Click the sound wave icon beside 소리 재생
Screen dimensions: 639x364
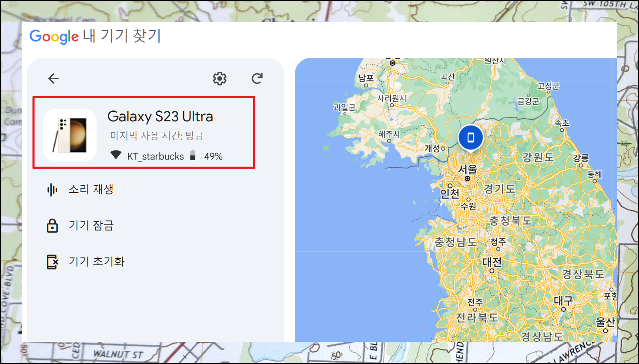[52, 190]
